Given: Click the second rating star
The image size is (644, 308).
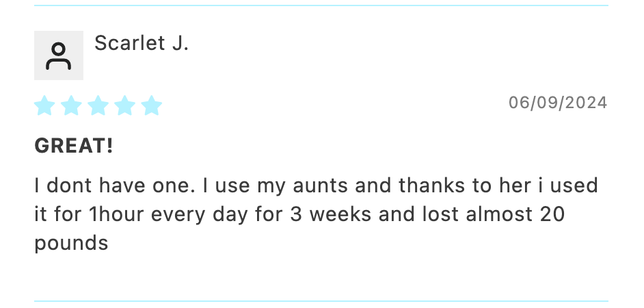Looking at the screenshot, I should (x=71, y=106).
